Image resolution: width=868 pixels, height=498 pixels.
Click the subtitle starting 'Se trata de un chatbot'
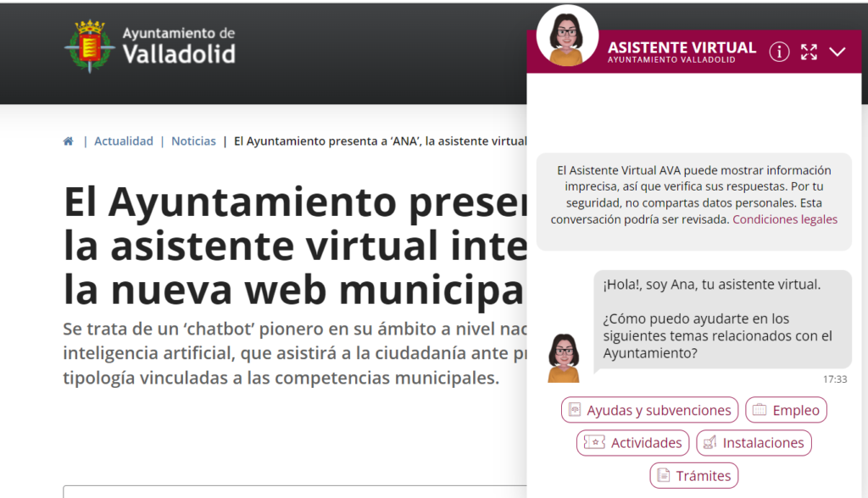pos(295,353)
